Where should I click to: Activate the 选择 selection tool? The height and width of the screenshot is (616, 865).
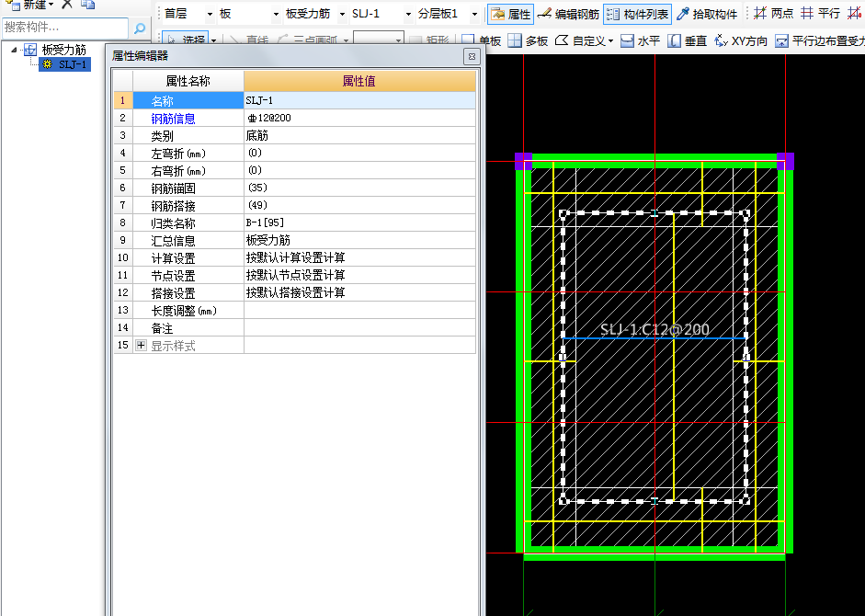186,40
